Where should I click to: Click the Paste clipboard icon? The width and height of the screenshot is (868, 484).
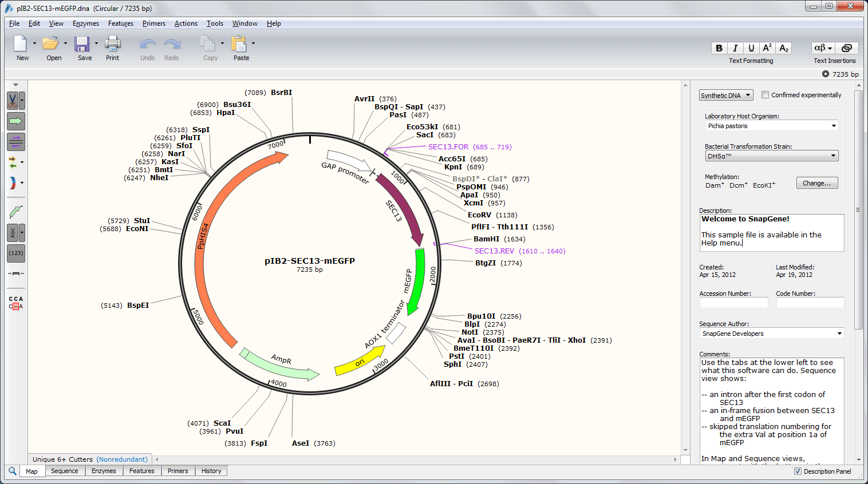(x=239, y=43)
